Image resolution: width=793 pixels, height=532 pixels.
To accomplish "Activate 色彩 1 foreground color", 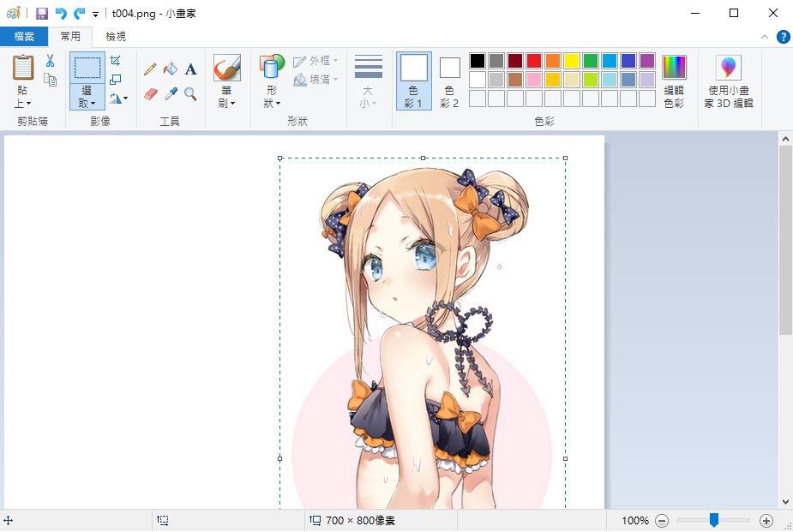I will (414, 81).
